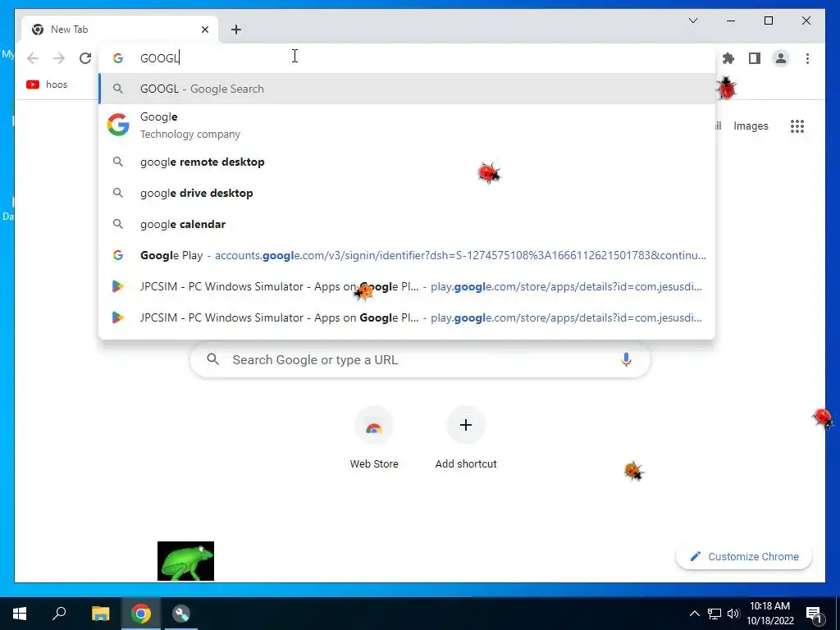Close the New Tab tab
Screen dimensions: 840x630
(204, 30)
